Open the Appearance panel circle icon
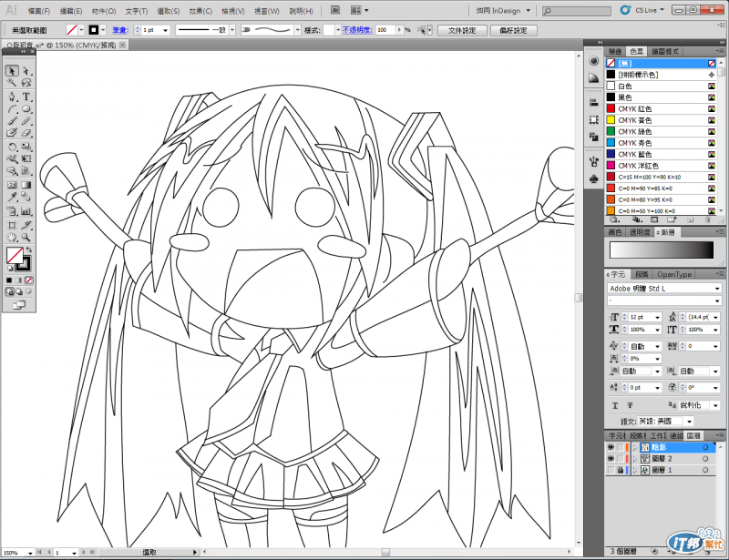Viewport: 729px width, 560px height. 594,61
